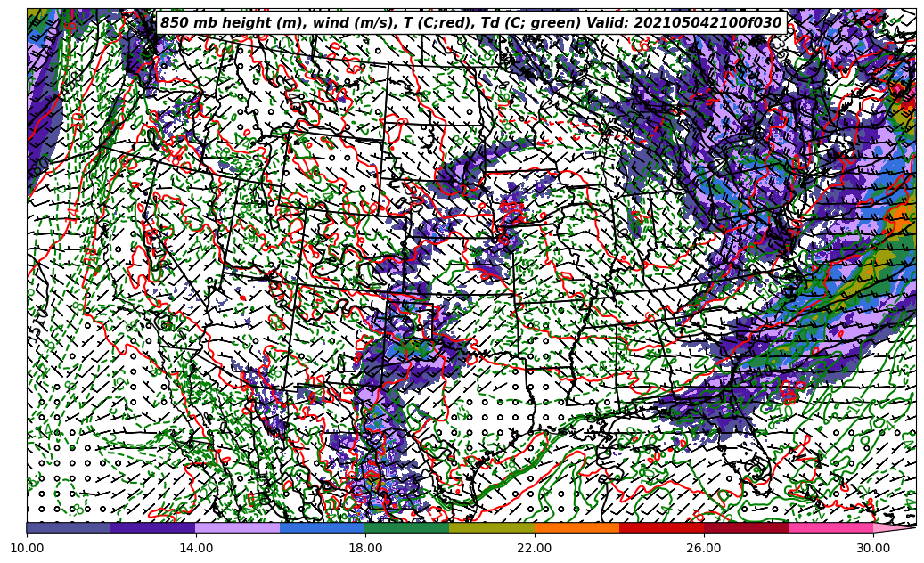Image resolution: width=924 pixels, height=563 pixels.
Task: Click the 22.00 colorbar label
Action: pyautogui.click(x=535, y=548)
